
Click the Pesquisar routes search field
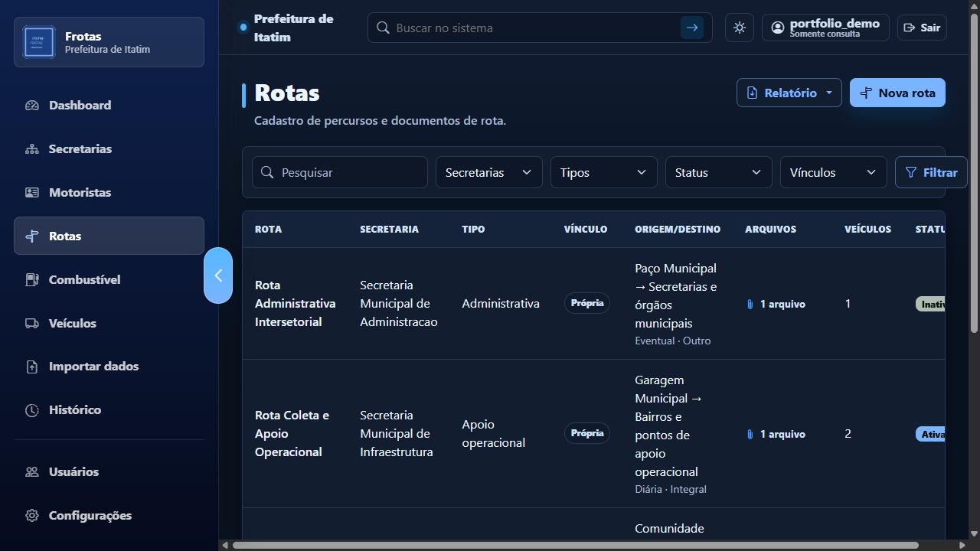coord(340,172)
